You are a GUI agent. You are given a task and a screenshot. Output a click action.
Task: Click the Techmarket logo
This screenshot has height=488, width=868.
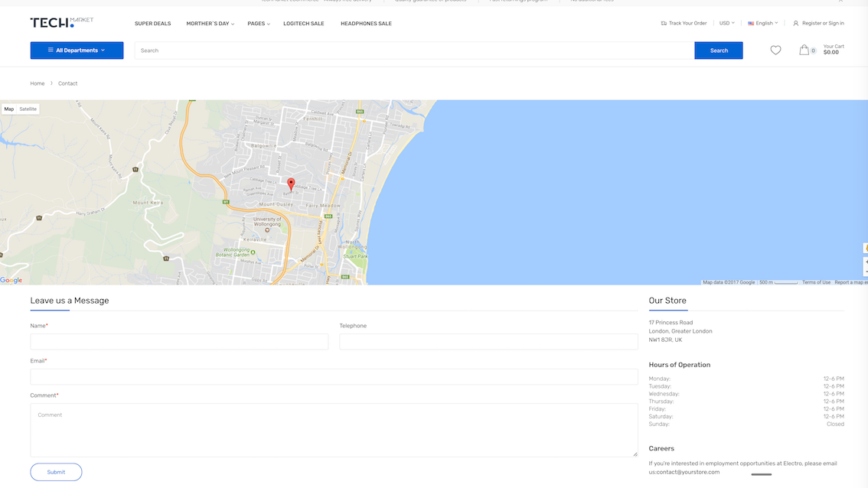coord(61,23)
